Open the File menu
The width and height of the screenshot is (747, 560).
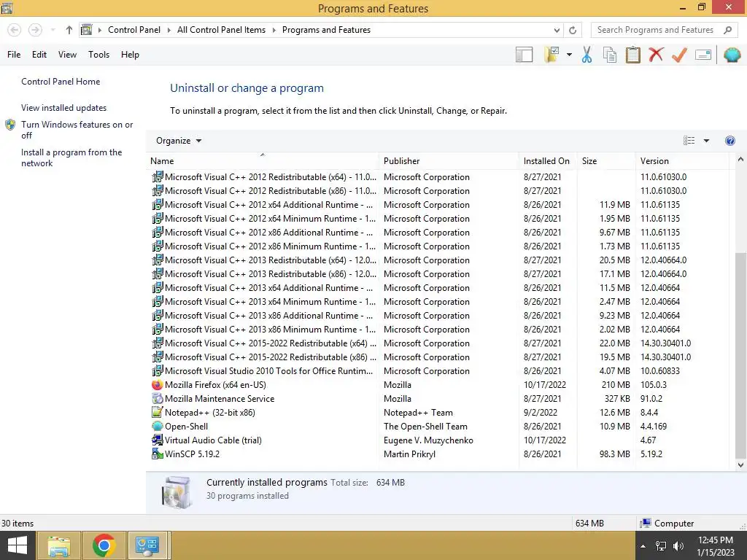click(14, 55)
